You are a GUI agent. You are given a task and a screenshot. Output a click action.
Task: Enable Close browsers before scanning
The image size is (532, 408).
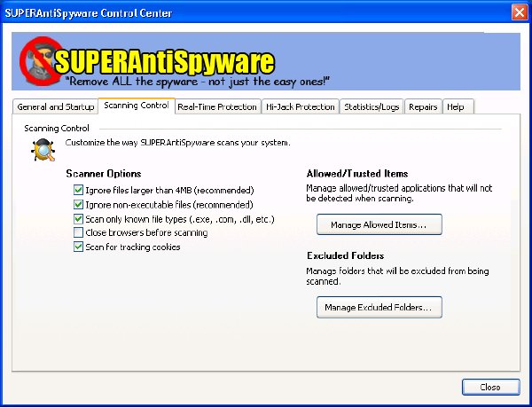click(x=78, y=232)
